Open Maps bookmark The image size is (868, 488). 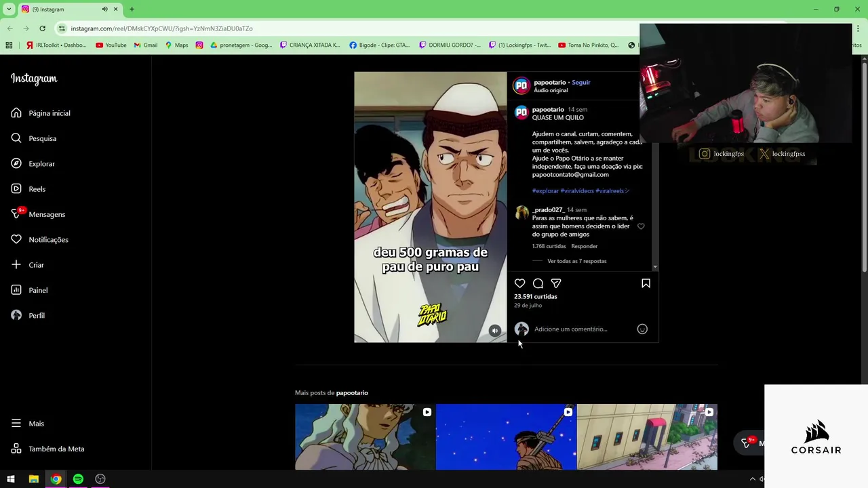coord(176,45)
